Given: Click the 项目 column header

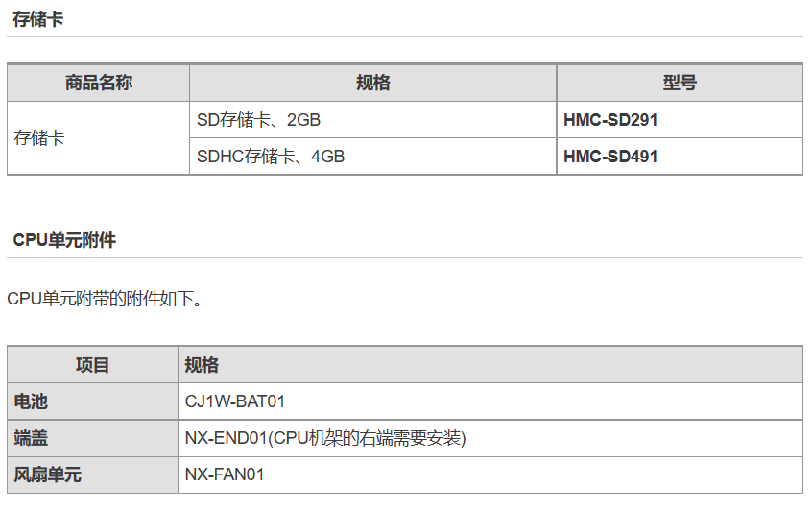Looking at the screenshot, I should point(93,365).
